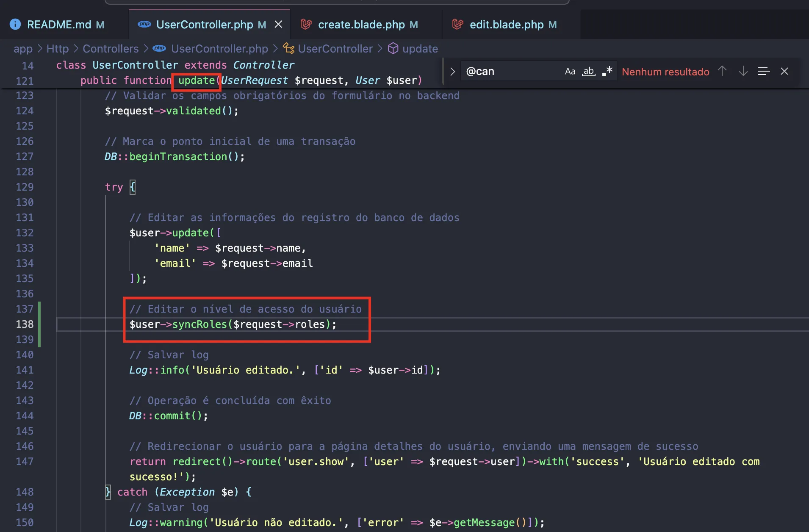Image resolution: width=809 pixels, height=532 pixels.
Task: Open the edit.blade.php tab
Action: pyautogui.click(x=506, y=25)
